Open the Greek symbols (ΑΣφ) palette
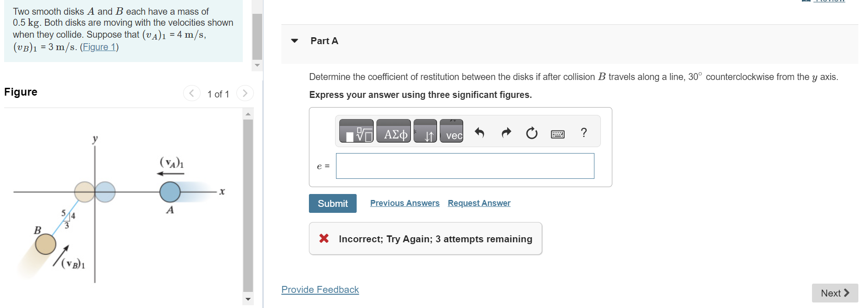Viewport: 868px width, 308px height. pyautogui.click(x=393, y=132)
